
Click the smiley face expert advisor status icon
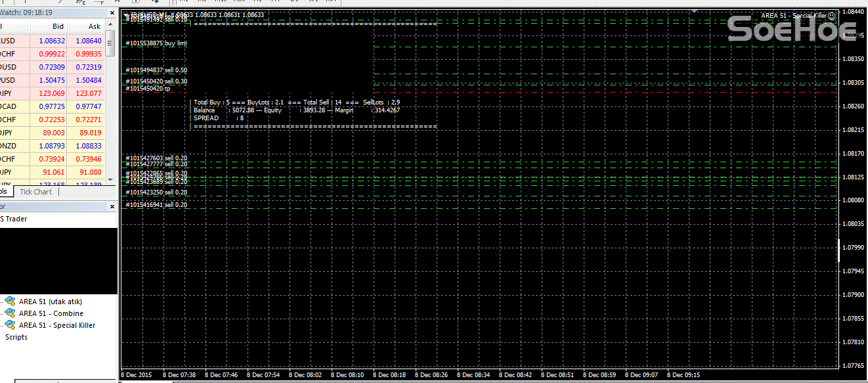[832, 16]
